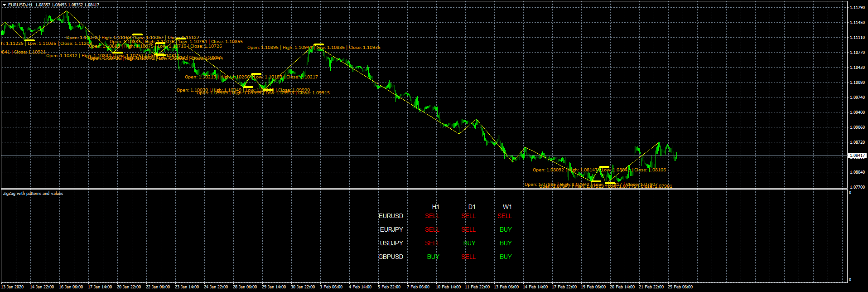Click price scale label 1.09060
Image resolution: width=868 pixels, height=292 pixels.
[857, 127]
